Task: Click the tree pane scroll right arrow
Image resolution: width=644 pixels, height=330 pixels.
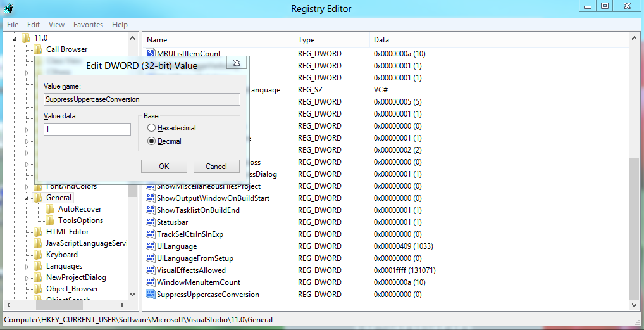Action: [122, 305]
